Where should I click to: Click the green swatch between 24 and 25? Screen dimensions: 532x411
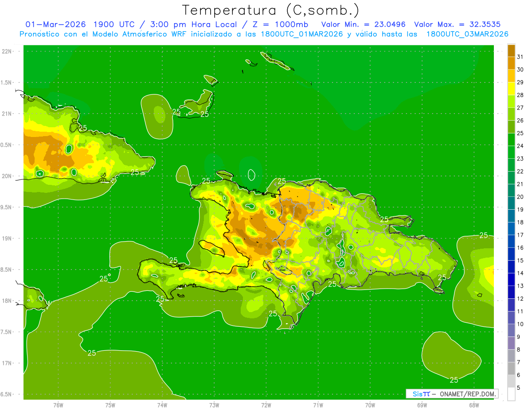[511, 139]
